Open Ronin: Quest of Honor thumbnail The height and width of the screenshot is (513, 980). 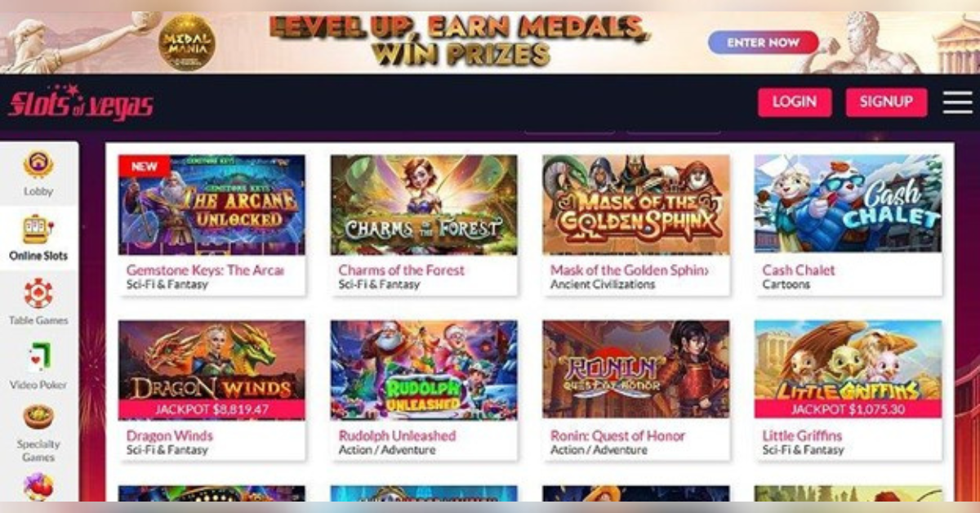coord(636,370)
